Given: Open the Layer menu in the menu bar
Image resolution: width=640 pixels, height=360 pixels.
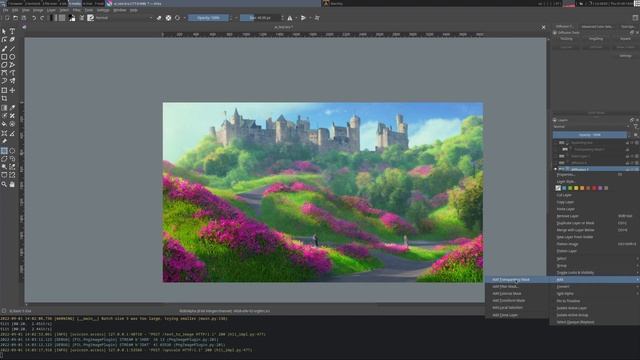Looking at the screenshot, I should pos(51,10).
